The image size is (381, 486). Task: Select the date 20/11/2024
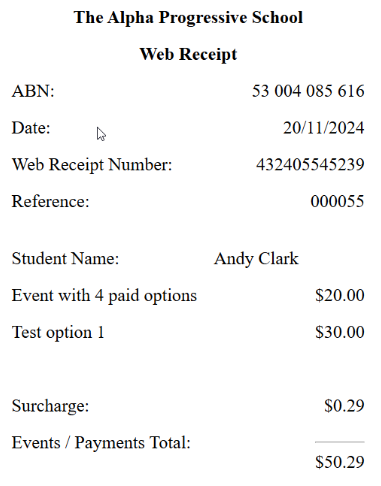click(x=324, y=128)
